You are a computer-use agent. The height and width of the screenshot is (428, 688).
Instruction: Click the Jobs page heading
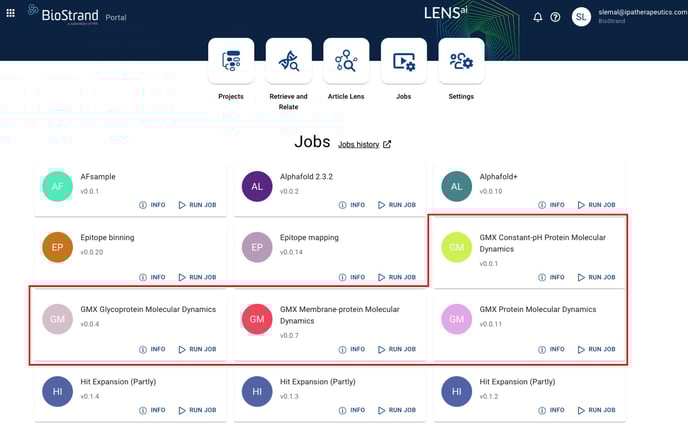(x=312, y=142)
